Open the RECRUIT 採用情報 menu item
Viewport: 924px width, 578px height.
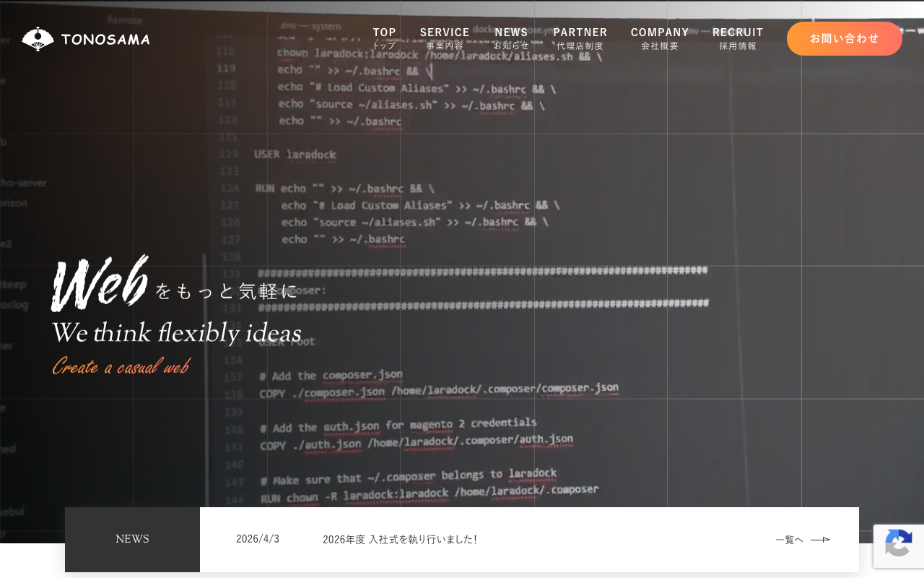(x=738, y=38)
